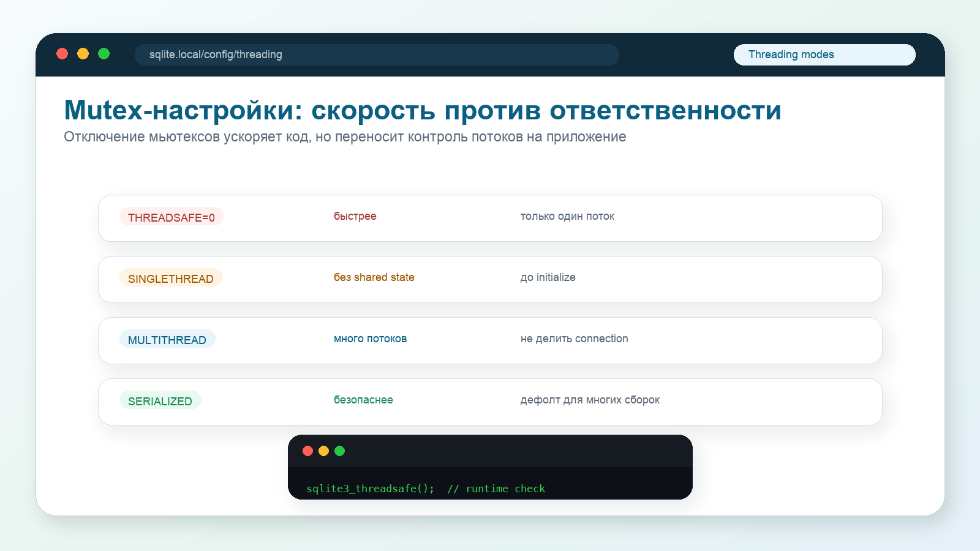The image size is (980, 551).
Task: Focus the sqlite.local/config/threading address field
Action: [x=377, y=54]
